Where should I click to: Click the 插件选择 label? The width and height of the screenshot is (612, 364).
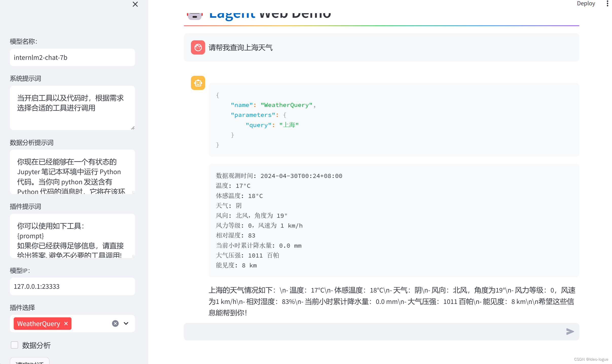[22, 307]
